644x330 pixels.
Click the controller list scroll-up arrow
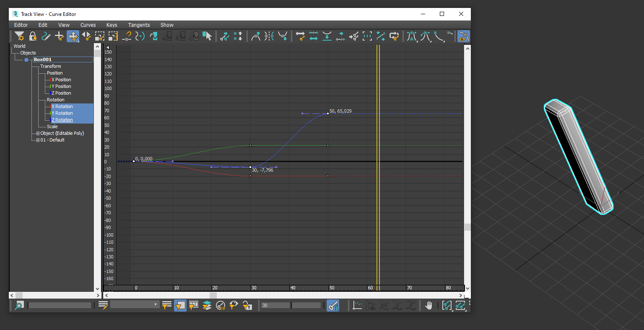coord(98,46)
